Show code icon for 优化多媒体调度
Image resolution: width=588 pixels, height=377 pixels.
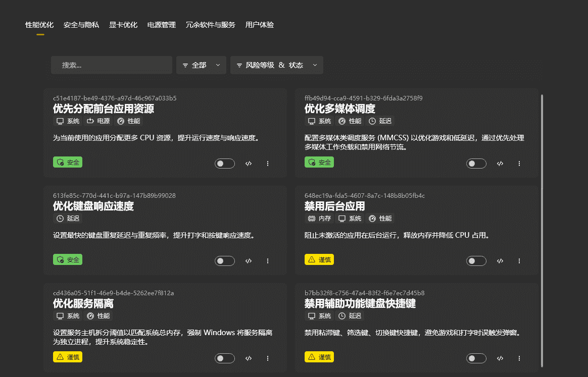[500, 164]
